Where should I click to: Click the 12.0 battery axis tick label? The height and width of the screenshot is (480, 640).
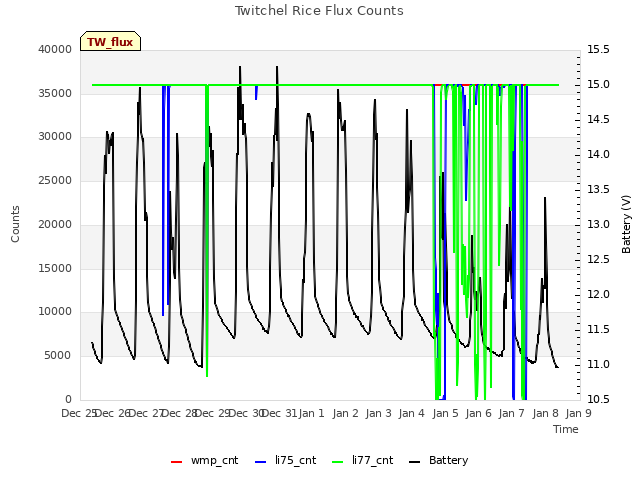tap(598, 295)
